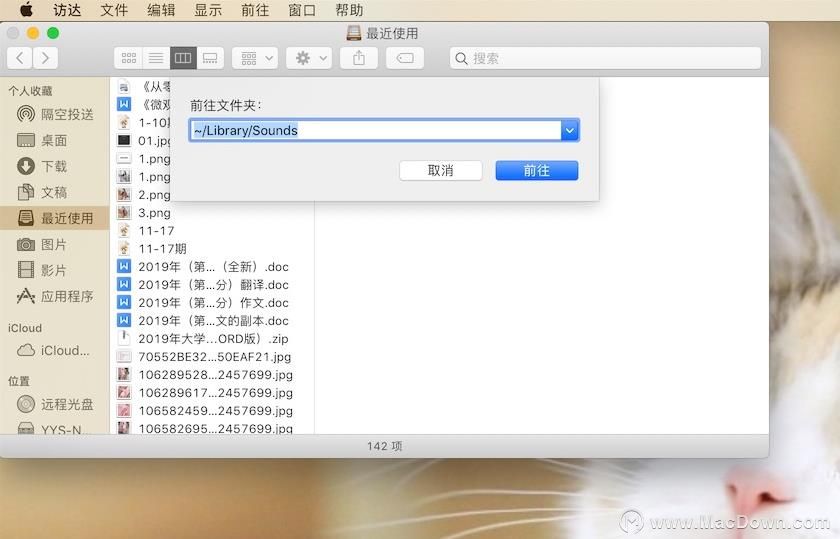Screen dimensions: 840x539
Task: Open the Apple menu
Action: pos(26,10)
